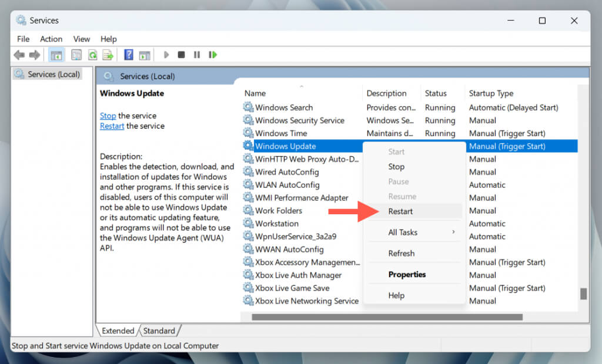Sort by the Description column header
Image resolution: width=602 pixels, height=364 pixels.
coord(392,93)
